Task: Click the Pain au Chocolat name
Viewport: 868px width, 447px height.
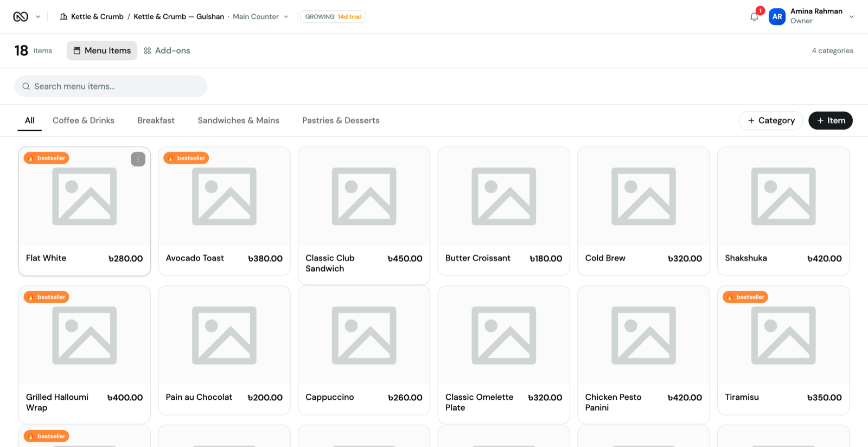Action: tap(199, 397)
